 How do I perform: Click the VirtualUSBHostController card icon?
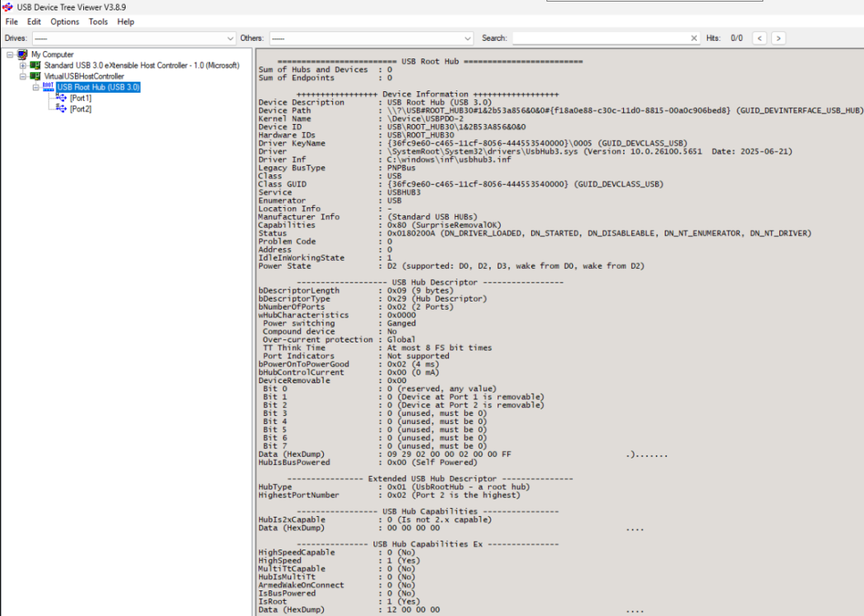(x=35, y=76)
